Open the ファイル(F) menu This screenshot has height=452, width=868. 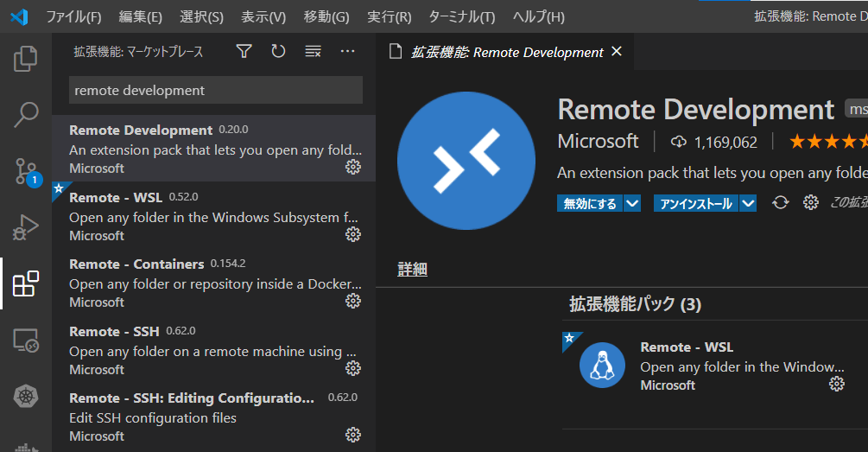73,17
